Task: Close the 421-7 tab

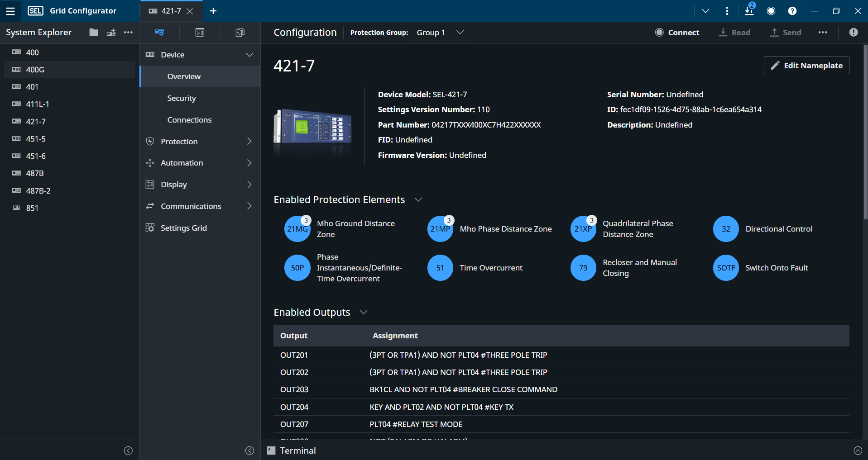Action: 190,11
